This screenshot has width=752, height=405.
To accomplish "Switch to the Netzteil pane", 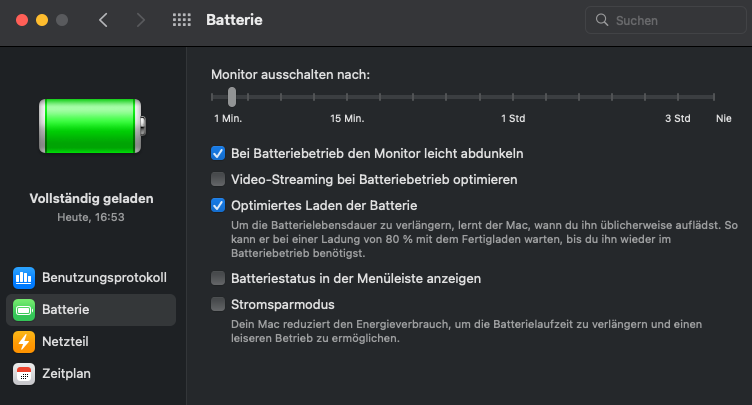I will pos(65,342).
